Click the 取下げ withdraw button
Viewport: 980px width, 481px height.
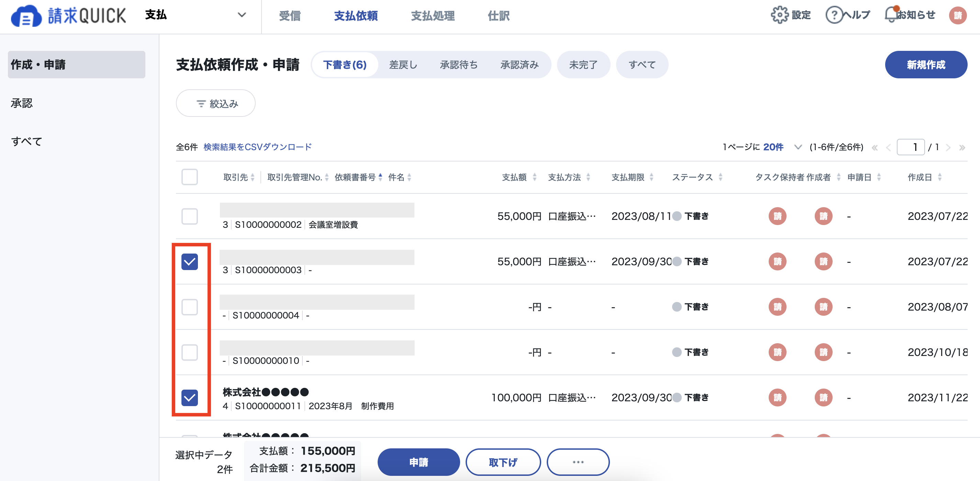click(503, 462)
